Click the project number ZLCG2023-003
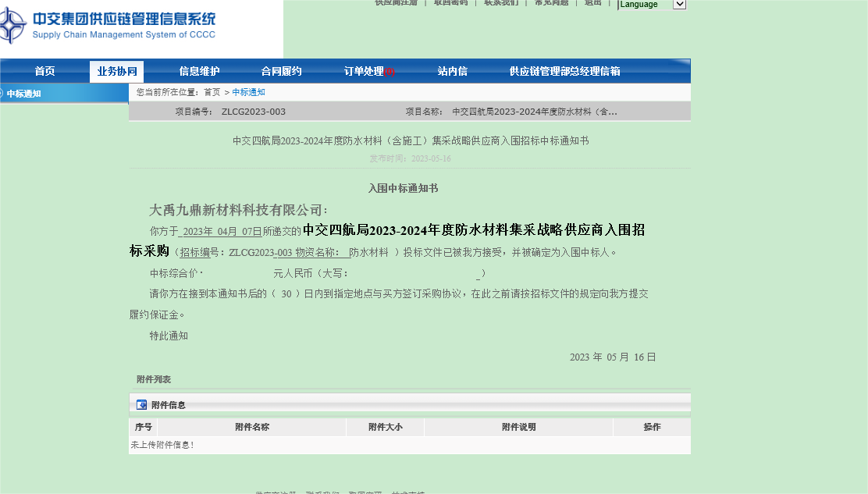 coord(254,112)
